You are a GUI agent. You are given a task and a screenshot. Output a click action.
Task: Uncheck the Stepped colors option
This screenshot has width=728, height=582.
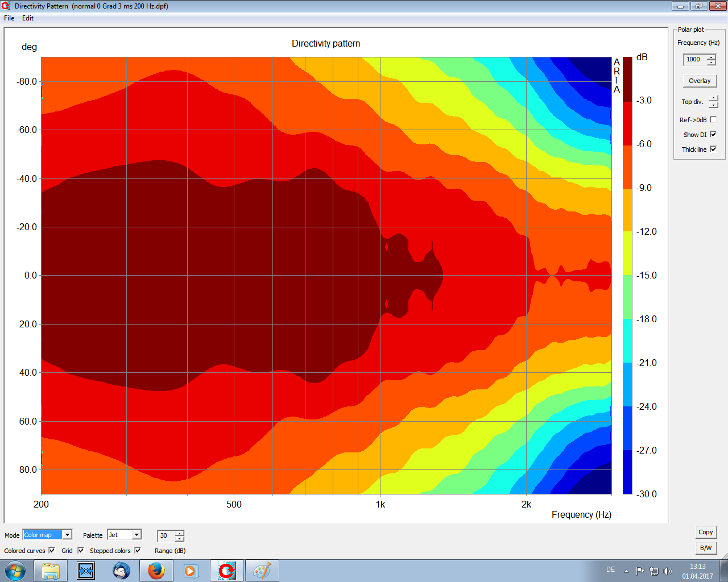(x=138, y=550)
